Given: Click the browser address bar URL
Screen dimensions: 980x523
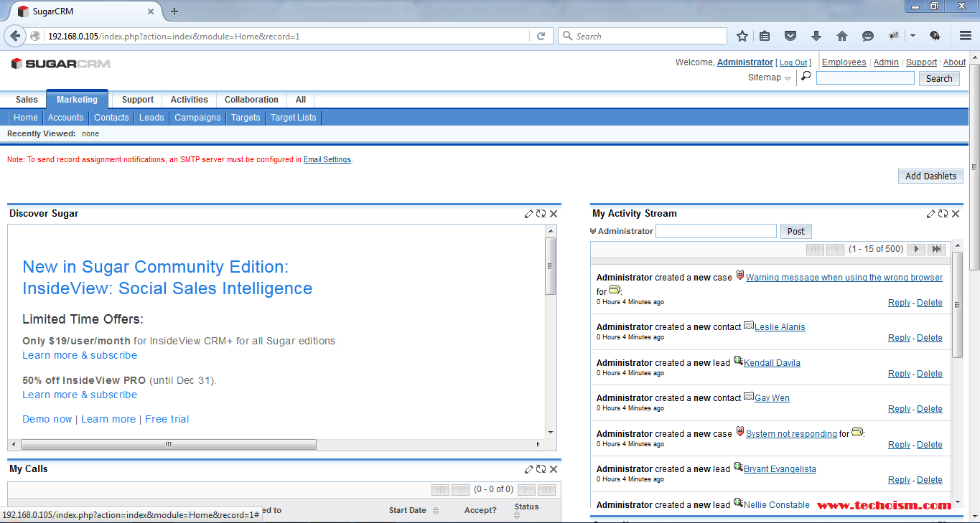Looking at the screenshot, I should point(174,36).
